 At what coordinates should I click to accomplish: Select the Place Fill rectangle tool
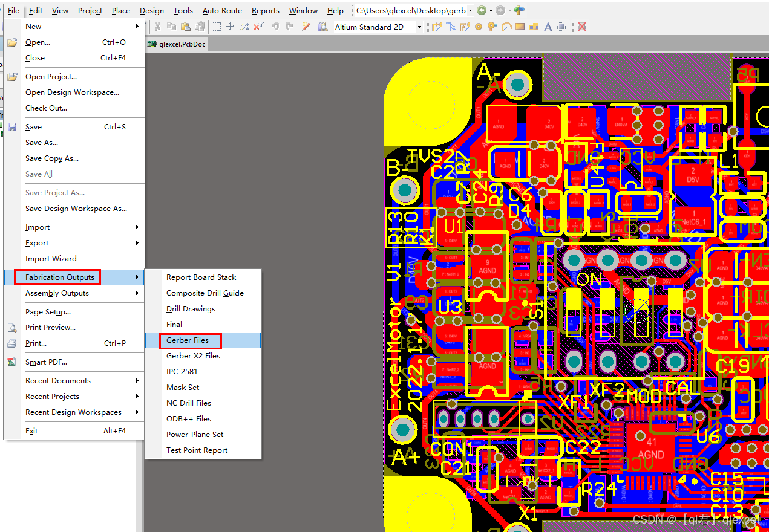click(x=520, y=27)
